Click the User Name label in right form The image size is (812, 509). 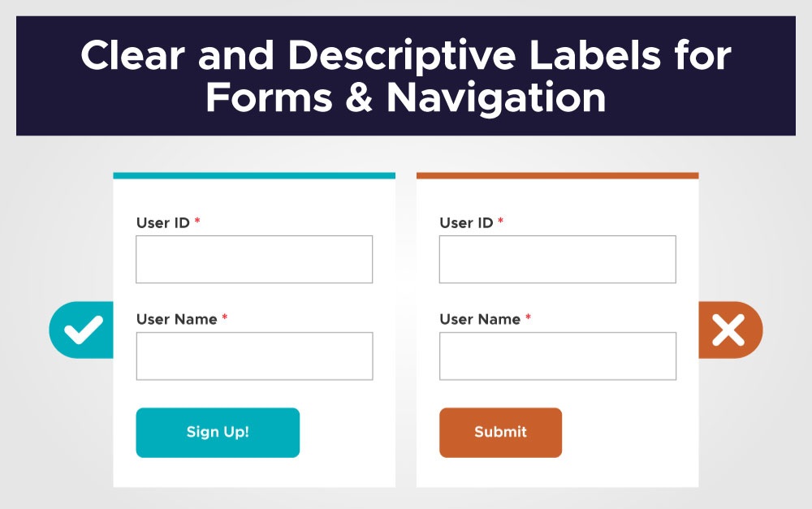pyautogui.click(x=480, y=319)
